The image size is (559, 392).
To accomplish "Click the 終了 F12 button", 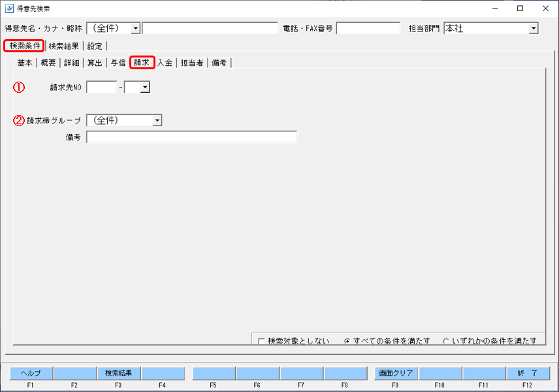I will (x=528, y=373).
